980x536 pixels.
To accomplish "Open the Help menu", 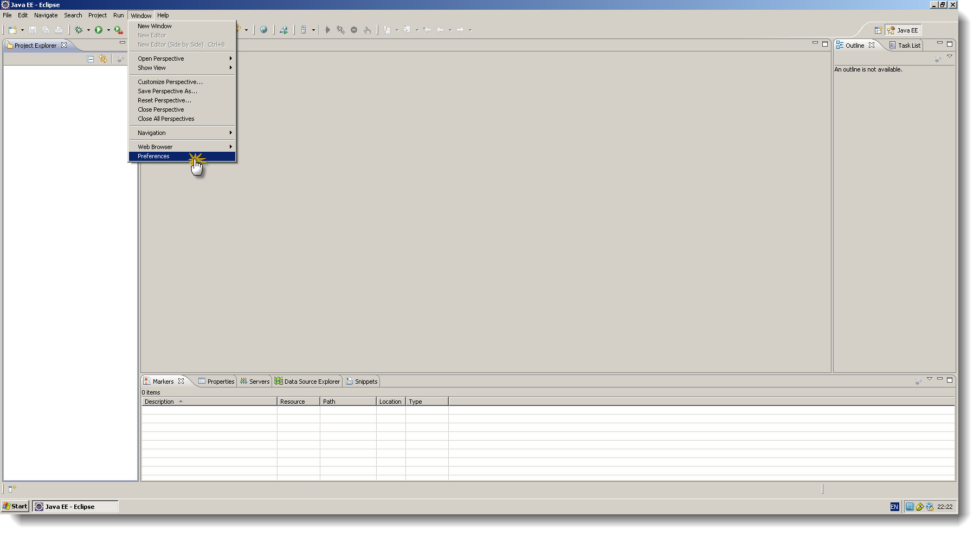I will point(163,15).
